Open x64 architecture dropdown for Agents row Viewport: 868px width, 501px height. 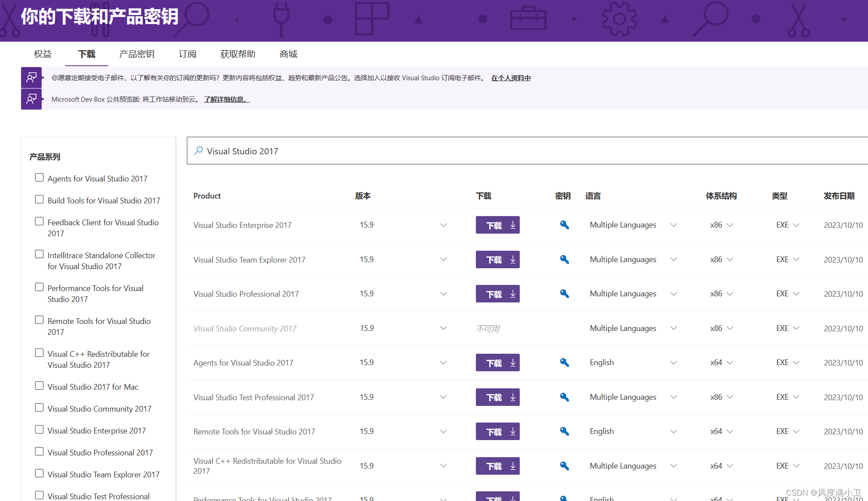(730, 362)
